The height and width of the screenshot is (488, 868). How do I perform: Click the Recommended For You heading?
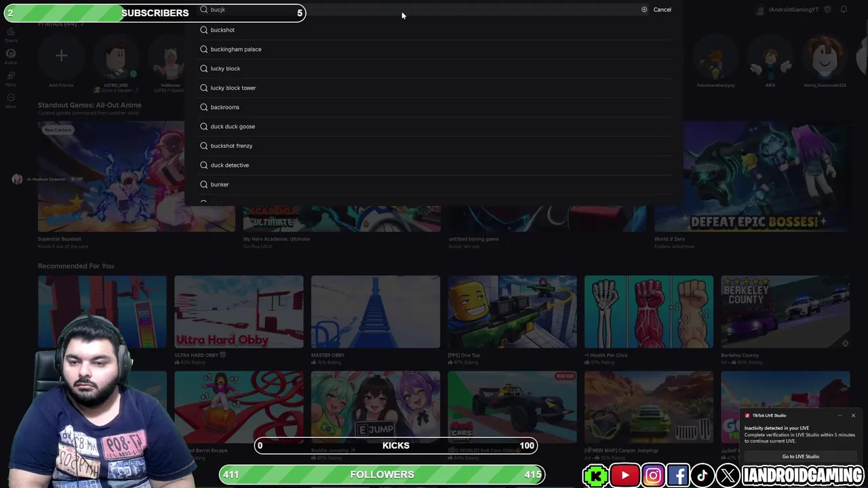tap(76, 266)
